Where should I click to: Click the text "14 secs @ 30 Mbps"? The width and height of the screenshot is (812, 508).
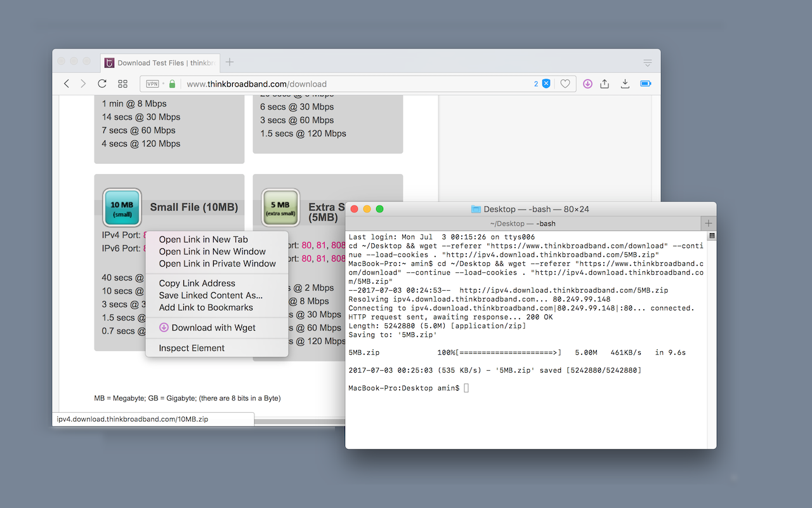[x=141, y=117]
